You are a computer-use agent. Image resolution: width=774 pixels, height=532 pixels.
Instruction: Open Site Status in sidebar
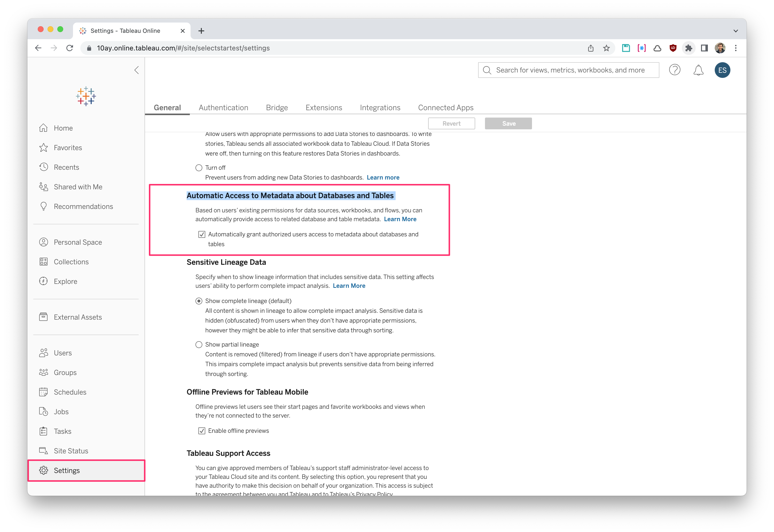tap(71, 451)
